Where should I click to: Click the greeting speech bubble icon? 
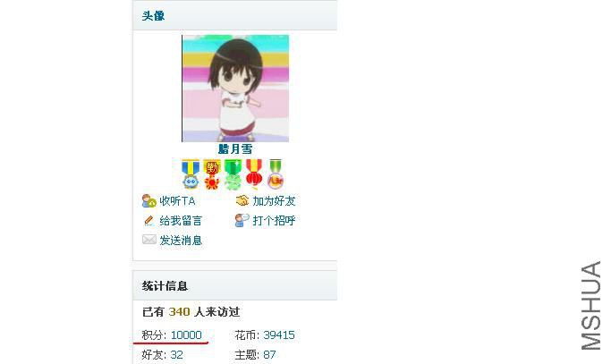[242, 220]
